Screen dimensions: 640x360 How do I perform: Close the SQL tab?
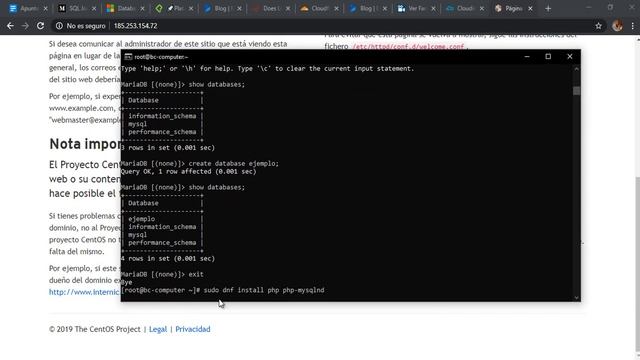[94, 9]
